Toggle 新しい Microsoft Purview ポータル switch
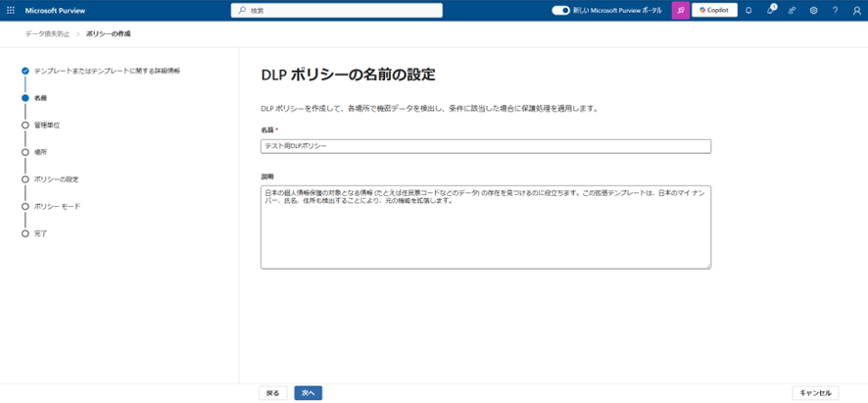 (560, 10)
